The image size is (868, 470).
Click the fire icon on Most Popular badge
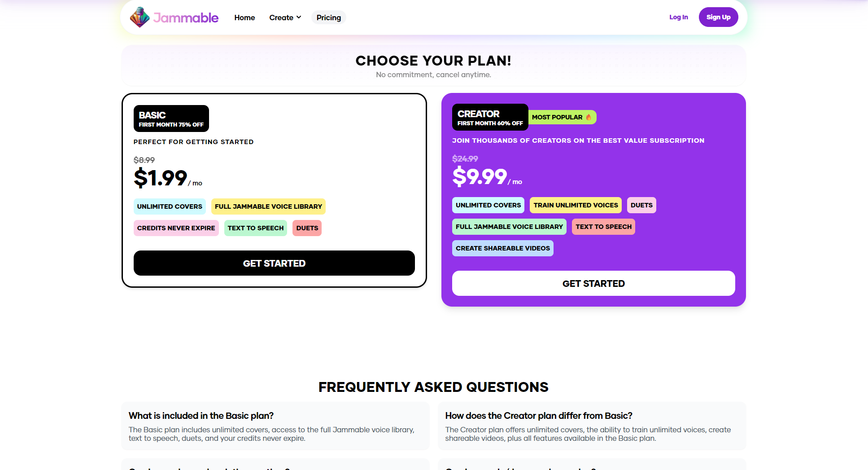tap(589, 117)
